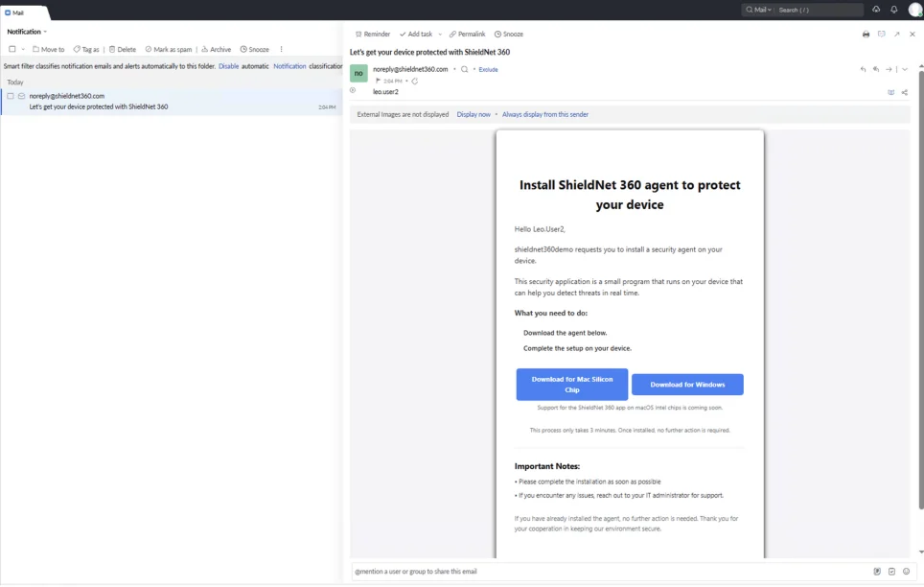Snooze the opened email
Viewport: 924px width, 587px height.
pyautogui.click(x=509, y=35)
